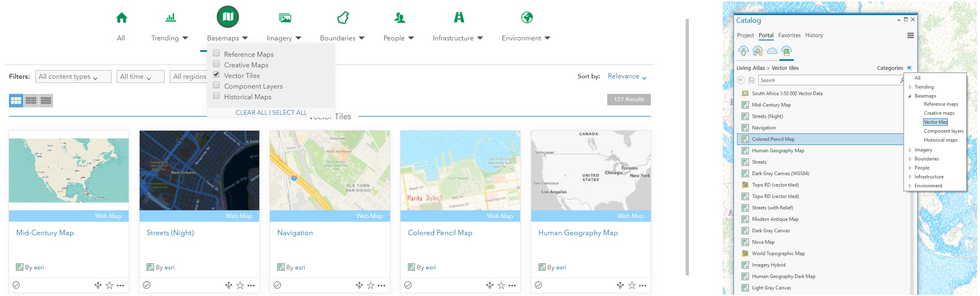Favorite the Colored Pencil Map card
This screenshot has width=980, height=296.
501,285
